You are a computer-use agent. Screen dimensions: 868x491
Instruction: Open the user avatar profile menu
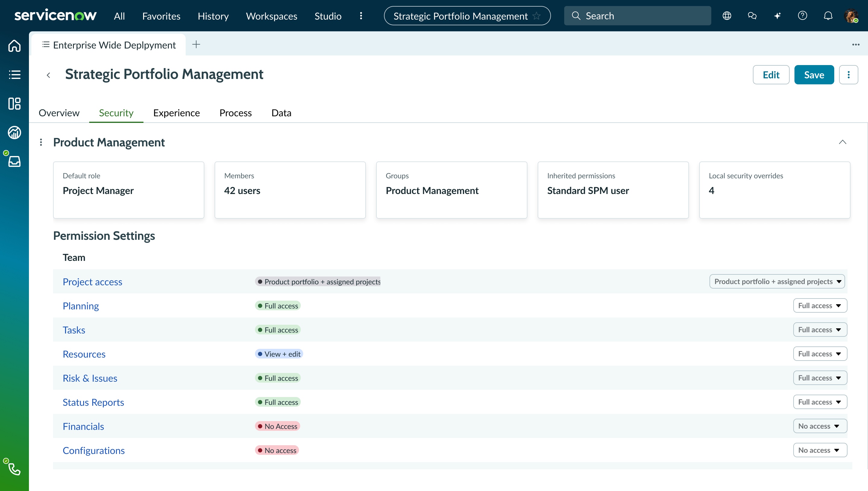[851, 15]
